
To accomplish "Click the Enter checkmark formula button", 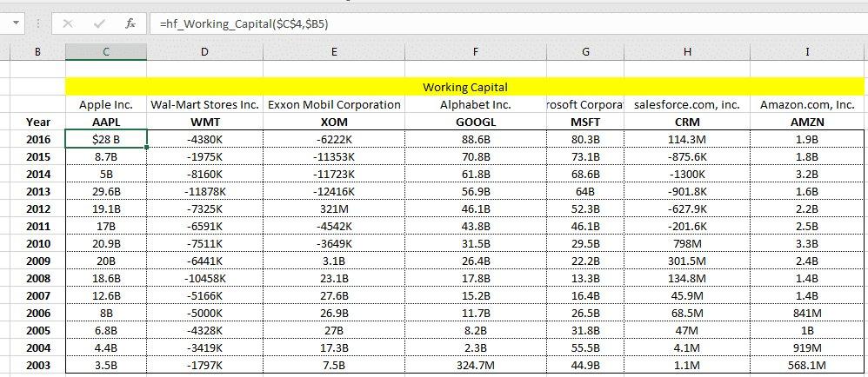I will tap(100, 24).
